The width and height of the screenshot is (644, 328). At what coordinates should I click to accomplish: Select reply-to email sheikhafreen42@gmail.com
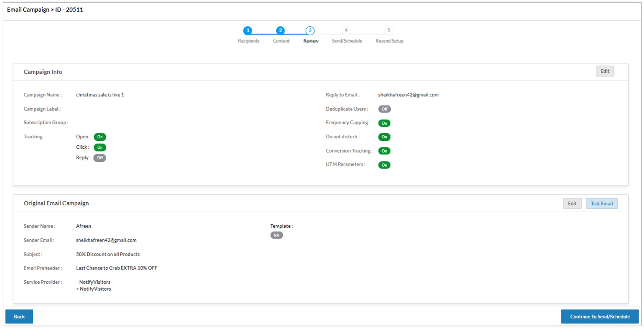pos(408,95)
